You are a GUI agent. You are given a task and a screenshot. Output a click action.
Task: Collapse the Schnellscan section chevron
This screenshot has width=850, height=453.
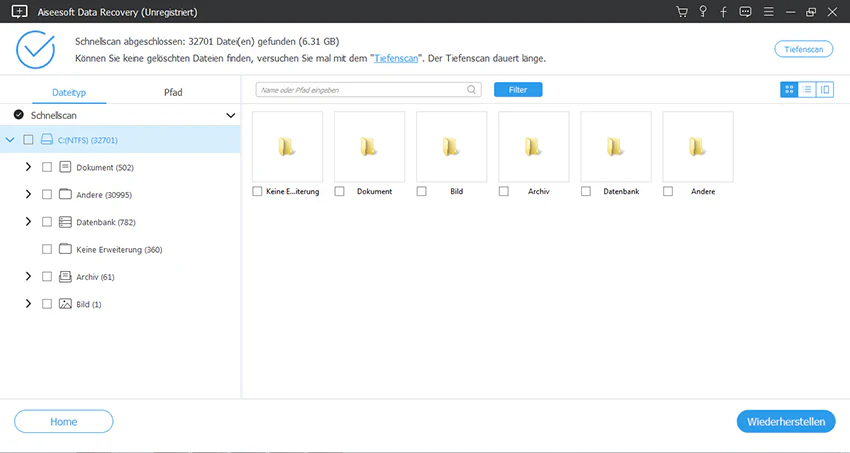click(x=230, y=115)
